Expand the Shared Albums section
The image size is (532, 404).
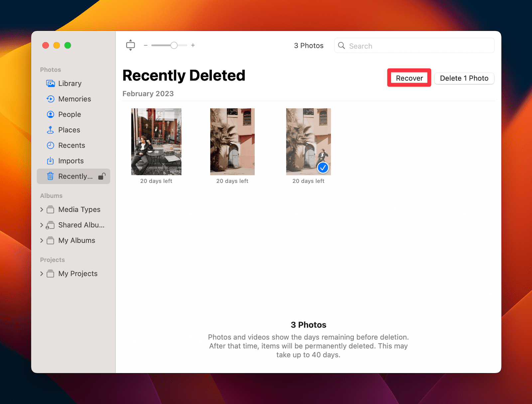(x=42, y=225)
